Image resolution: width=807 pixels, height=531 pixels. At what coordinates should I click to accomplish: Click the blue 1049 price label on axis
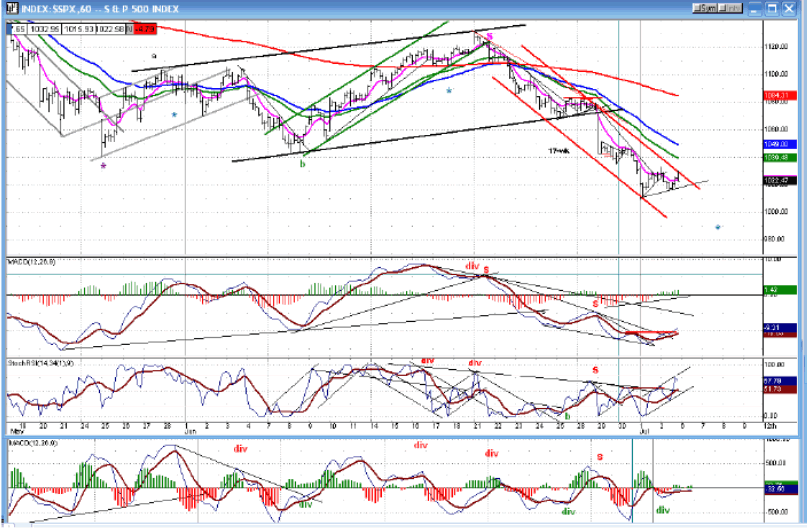coord(780,145)
